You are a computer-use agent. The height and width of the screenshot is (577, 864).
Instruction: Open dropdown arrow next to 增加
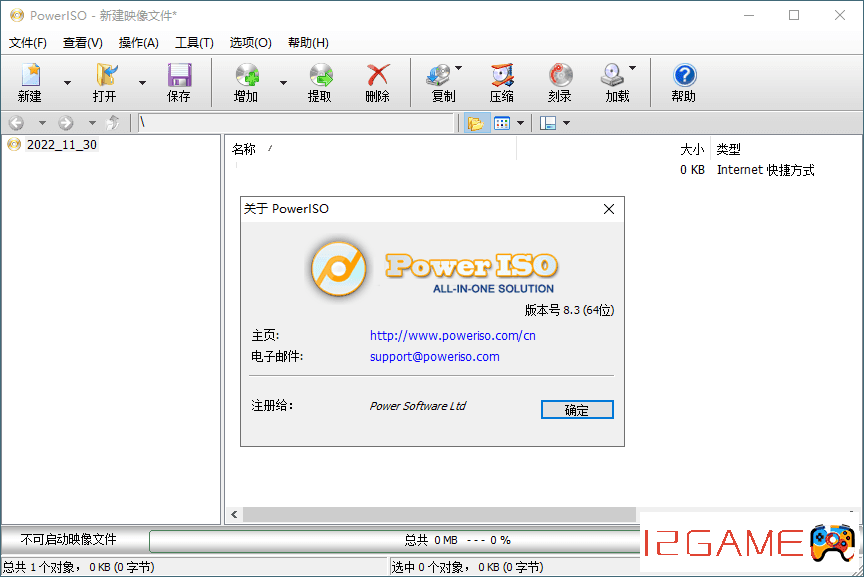click(x=283, y=83)
